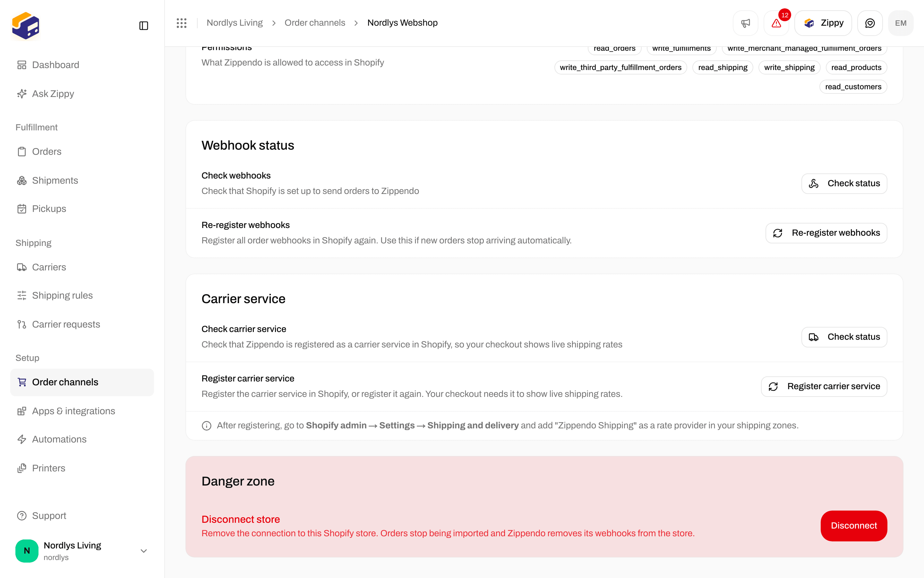Image resolution: width=924 pixels, height=578 pixels.
Task: Go to Dashboard
Action: [x=82, y=65]
